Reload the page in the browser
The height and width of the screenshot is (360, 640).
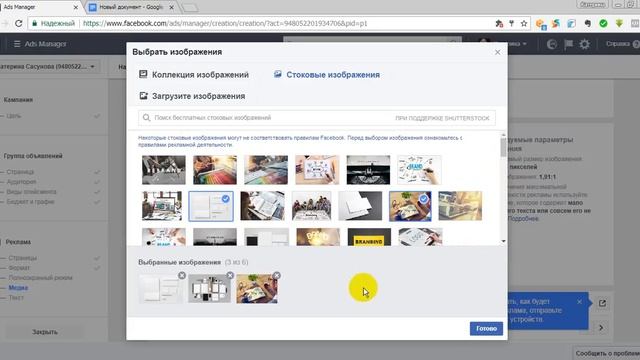(x=18, y=23)
